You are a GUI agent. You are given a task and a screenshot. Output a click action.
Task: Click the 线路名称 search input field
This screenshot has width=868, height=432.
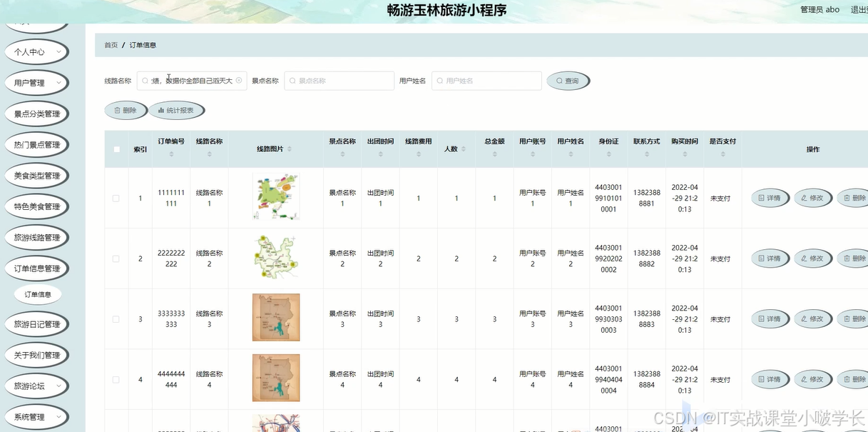tap(192, 81)
